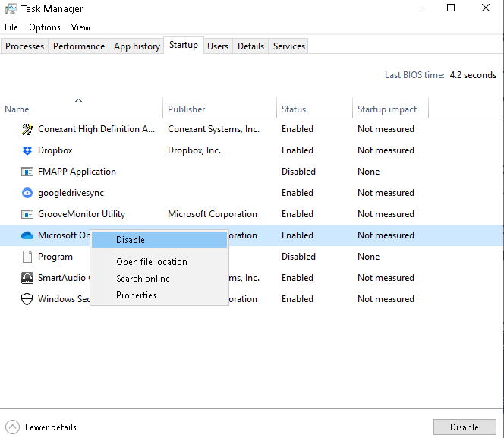The width and height of the screenshot is (504, 438).
Task: Click the googledrivesync cloud icon
Action: (27, 193)
